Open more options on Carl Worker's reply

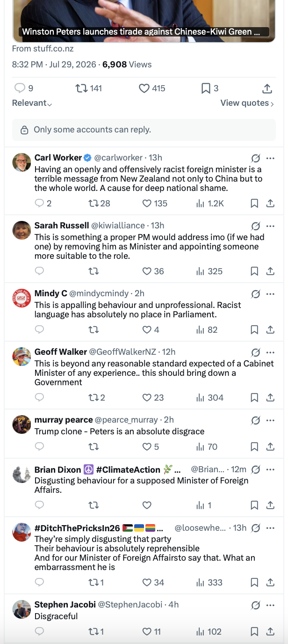[270, 158]
